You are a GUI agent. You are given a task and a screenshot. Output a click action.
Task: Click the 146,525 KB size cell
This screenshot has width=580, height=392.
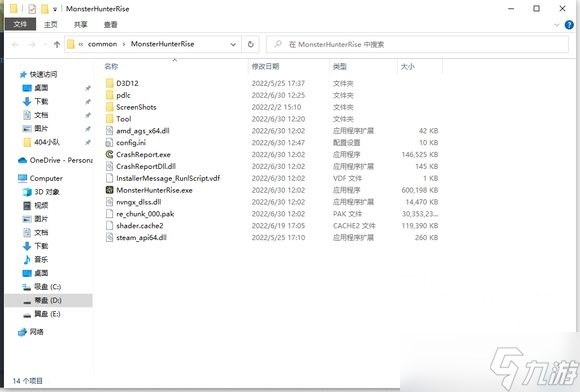tap(420, 155)
